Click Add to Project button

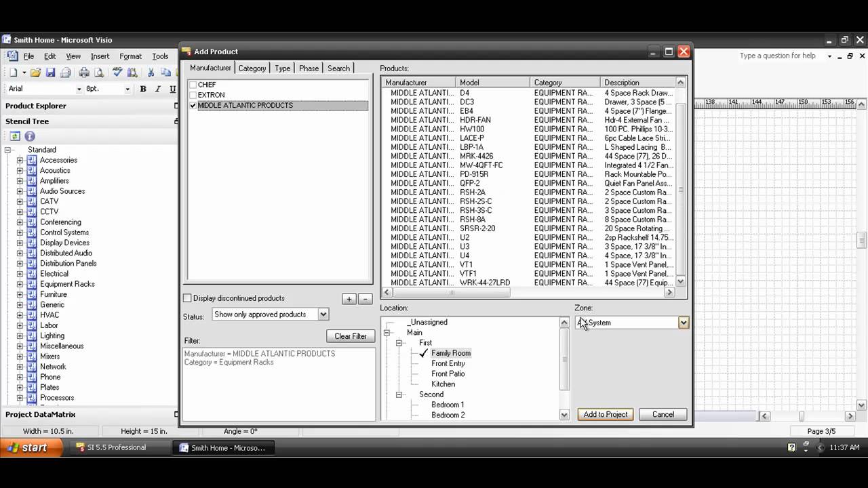click(606, 414)
